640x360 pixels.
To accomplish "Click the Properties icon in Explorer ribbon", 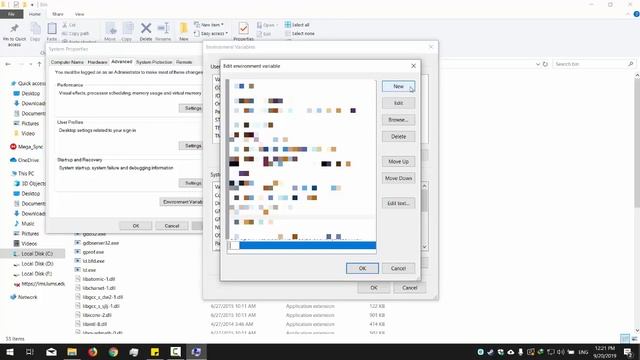I will tap(243, 31).
